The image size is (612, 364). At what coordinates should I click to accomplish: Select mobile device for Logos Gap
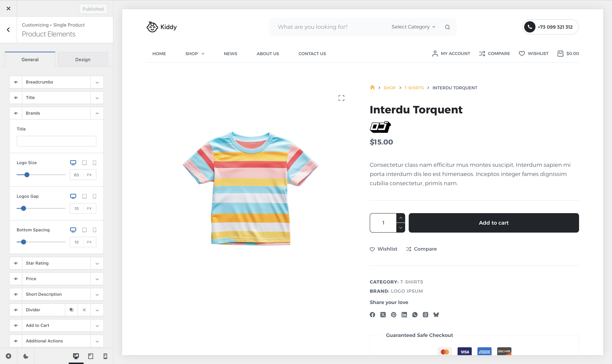point(94,196)
